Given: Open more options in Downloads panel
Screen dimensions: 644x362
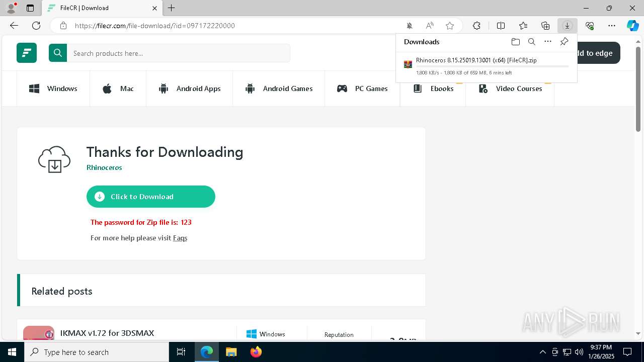Looking at the screenshot, I should [x=548, y=42].
